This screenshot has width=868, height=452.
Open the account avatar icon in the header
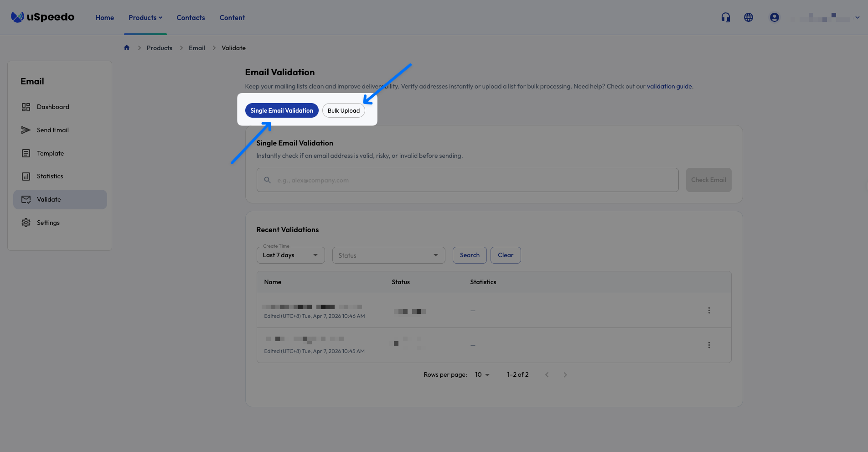[774, 17]
